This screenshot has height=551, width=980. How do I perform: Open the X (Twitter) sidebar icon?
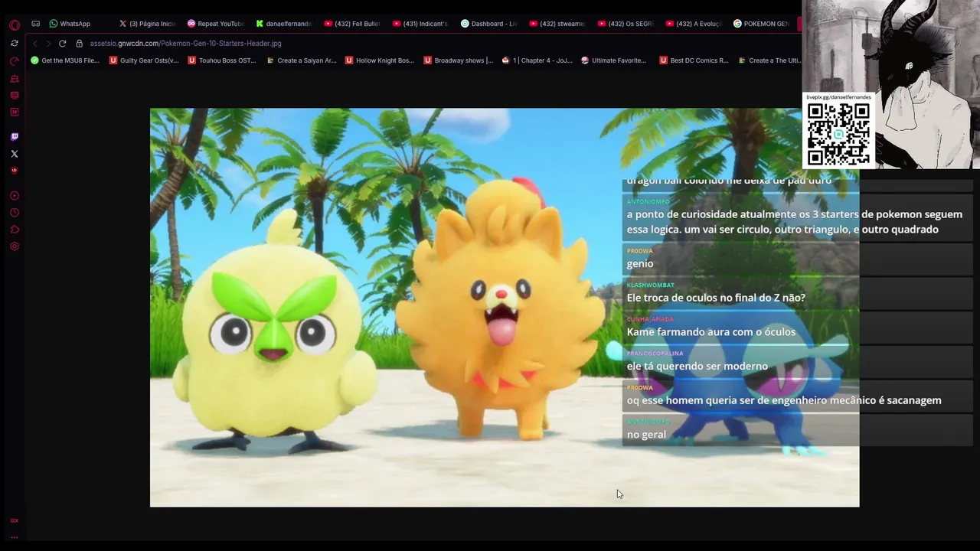click(x=14, y=154)
